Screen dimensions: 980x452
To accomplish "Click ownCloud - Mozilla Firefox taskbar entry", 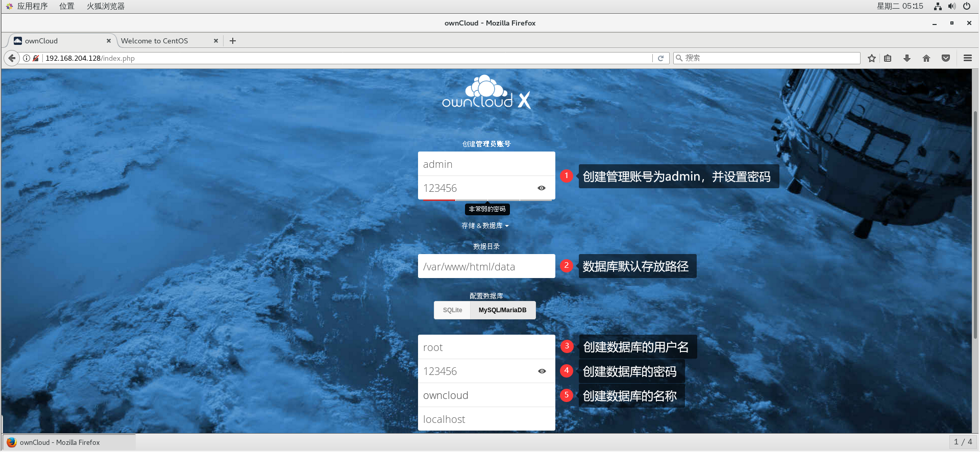I will 69,442.
